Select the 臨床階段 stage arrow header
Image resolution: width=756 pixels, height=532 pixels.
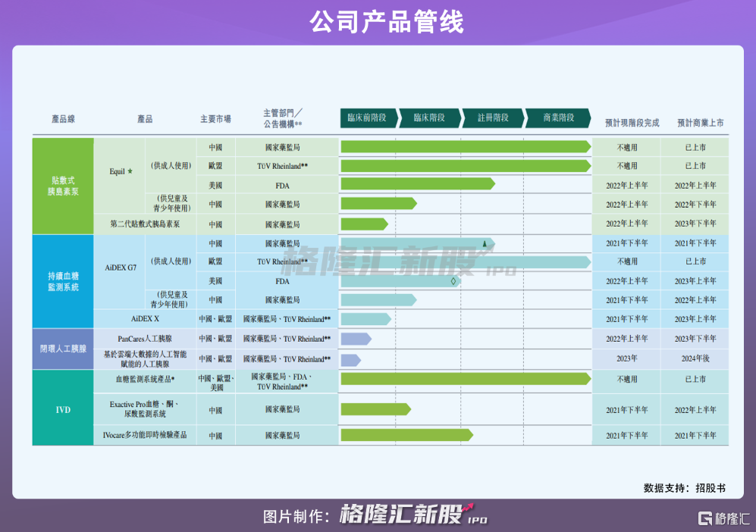click(x=430, y=118)
